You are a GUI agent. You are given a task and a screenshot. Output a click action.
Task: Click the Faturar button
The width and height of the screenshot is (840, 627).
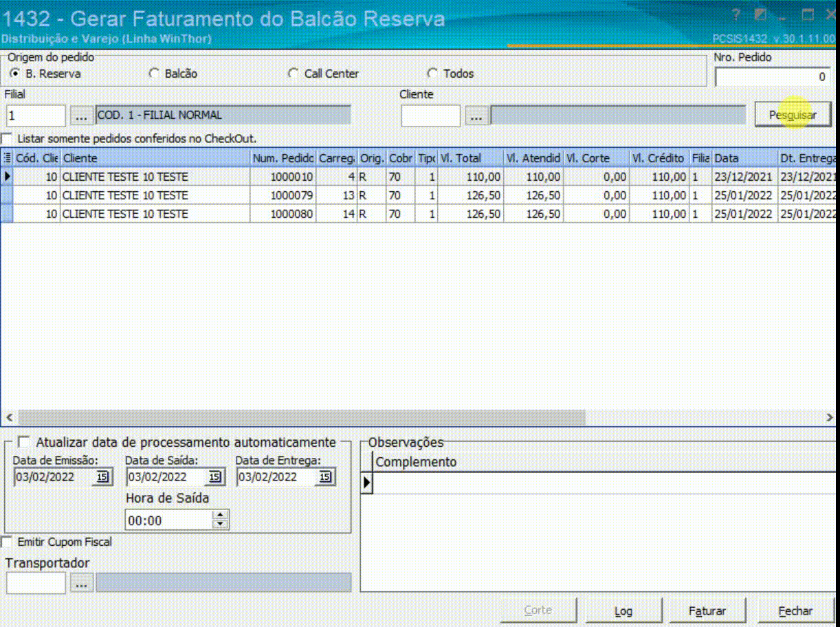point(707,610)
